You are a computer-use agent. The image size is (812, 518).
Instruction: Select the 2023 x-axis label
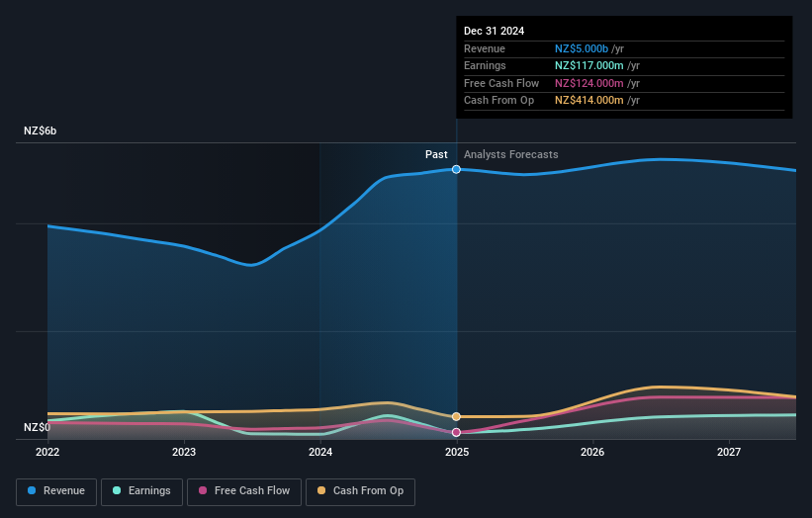coord(184,452)
